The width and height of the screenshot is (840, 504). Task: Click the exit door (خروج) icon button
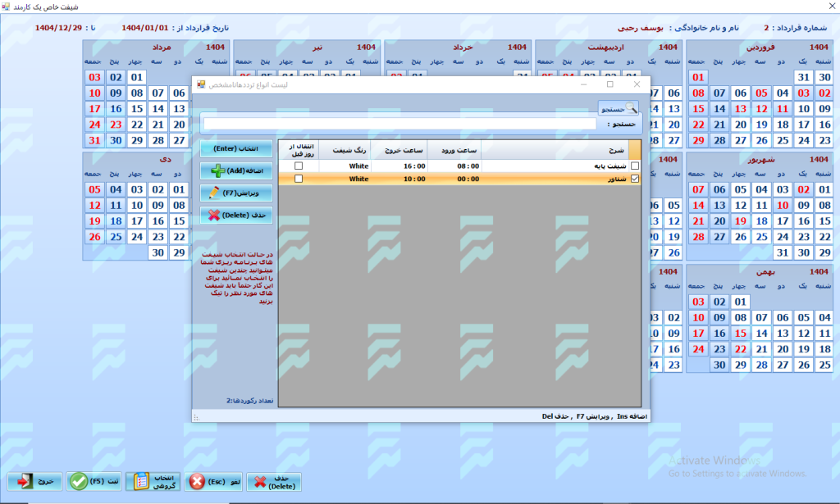[34, 481]
